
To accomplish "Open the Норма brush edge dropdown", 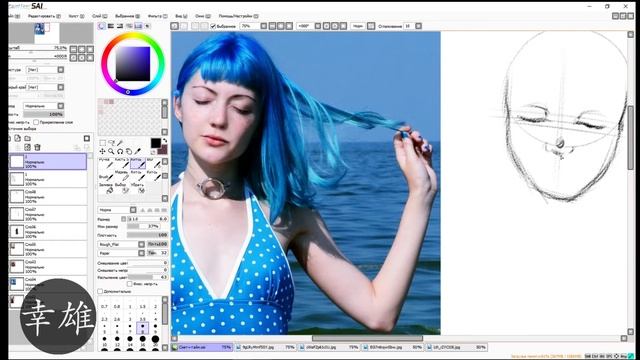I will pos(117,210).
